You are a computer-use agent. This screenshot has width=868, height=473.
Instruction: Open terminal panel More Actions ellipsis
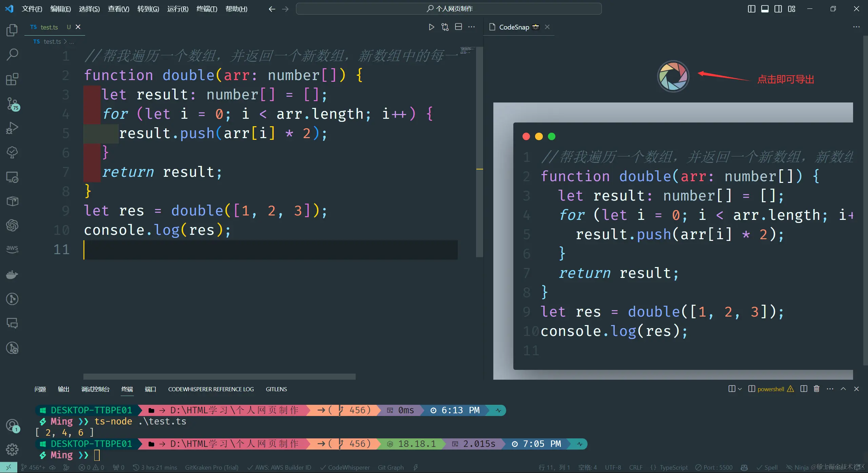(830, 389)
